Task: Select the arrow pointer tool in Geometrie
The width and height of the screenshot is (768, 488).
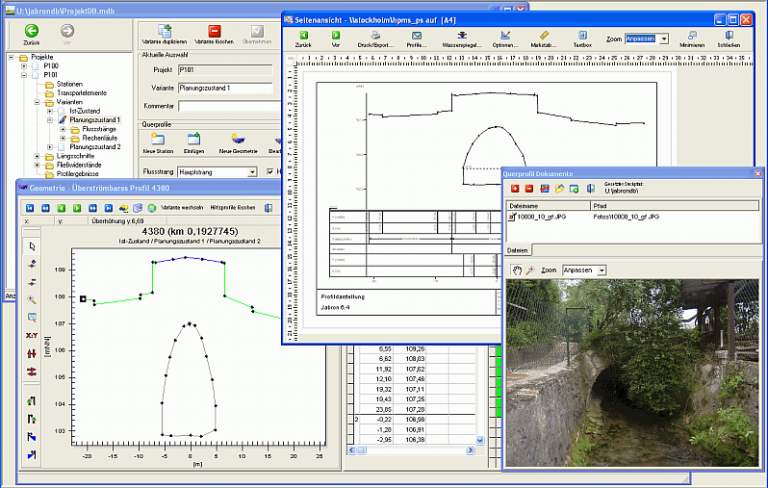Action: [32, 246]
